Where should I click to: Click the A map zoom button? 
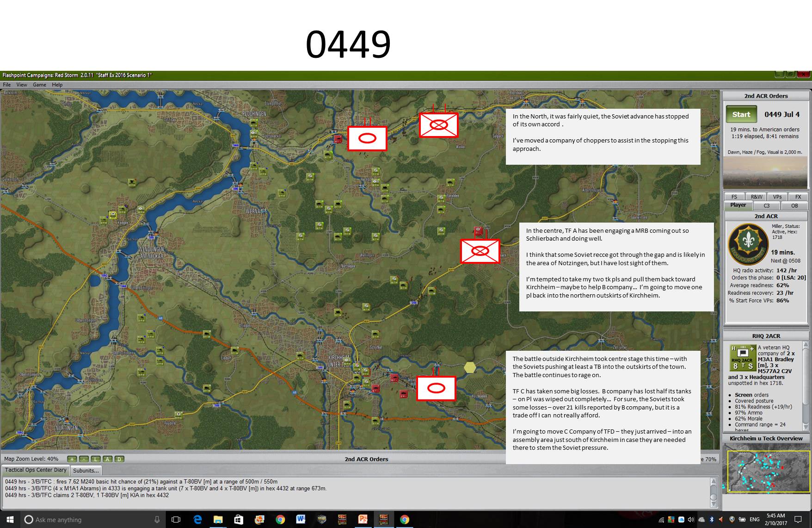point(107,459)
